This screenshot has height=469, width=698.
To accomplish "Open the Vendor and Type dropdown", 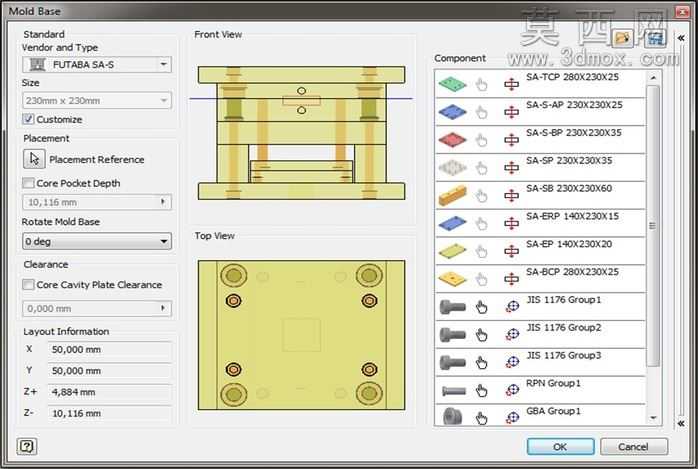I will [97, 65].
